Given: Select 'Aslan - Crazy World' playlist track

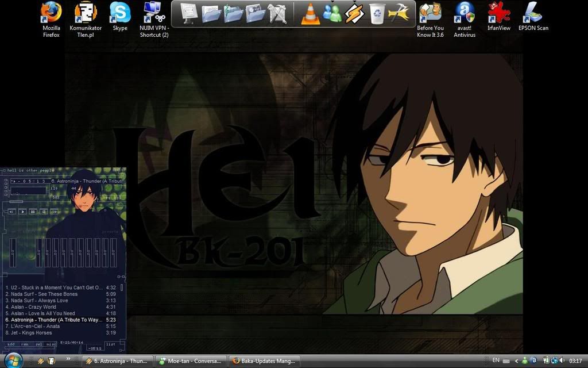Looking at the screenshot, I should point(60,307).
